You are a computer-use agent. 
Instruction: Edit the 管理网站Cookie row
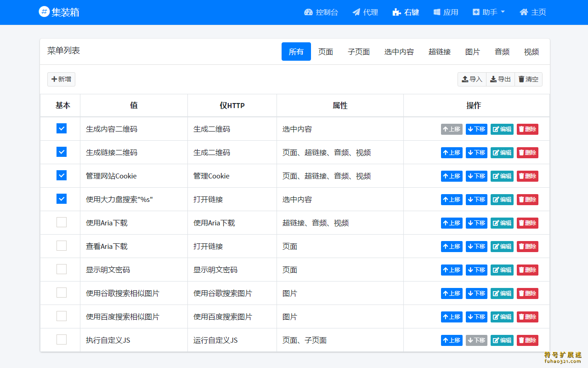(502, 176)
